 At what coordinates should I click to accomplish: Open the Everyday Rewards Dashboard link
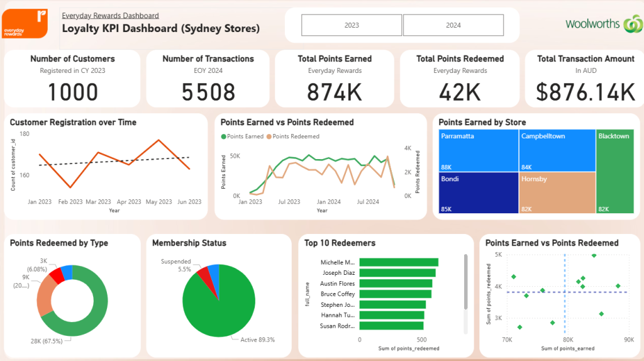click(110, 15)
